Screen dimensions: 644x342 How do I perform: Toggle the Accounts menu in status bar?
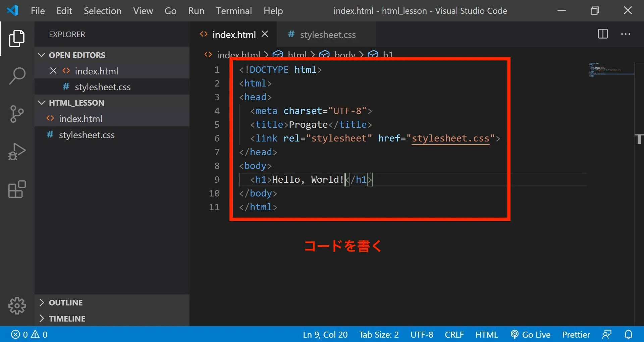point(607,334)
